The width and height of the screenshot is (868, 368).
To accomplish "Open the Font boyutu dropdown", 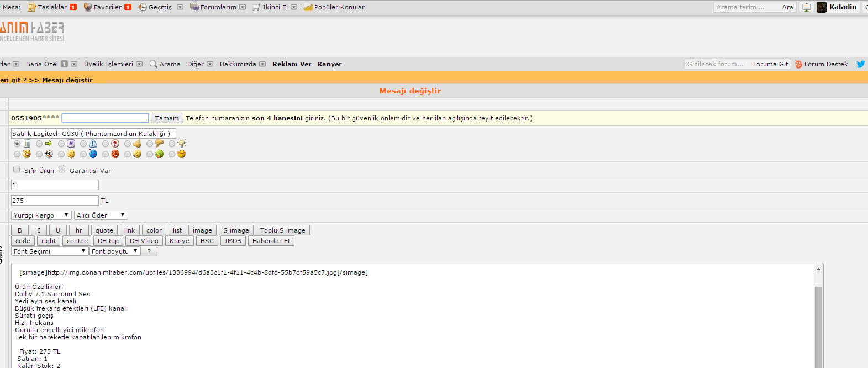I will pos(114,251).
